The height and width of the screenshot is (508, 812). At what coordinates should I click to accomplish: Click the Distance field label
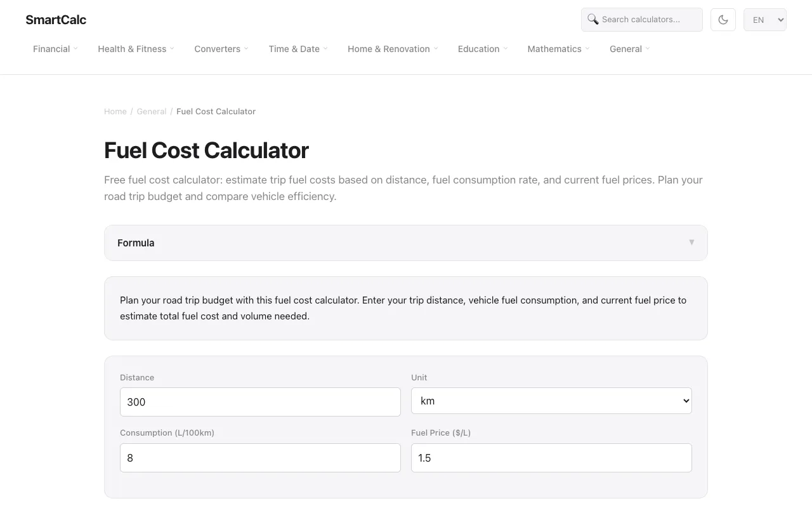click(x=137, y=377)
